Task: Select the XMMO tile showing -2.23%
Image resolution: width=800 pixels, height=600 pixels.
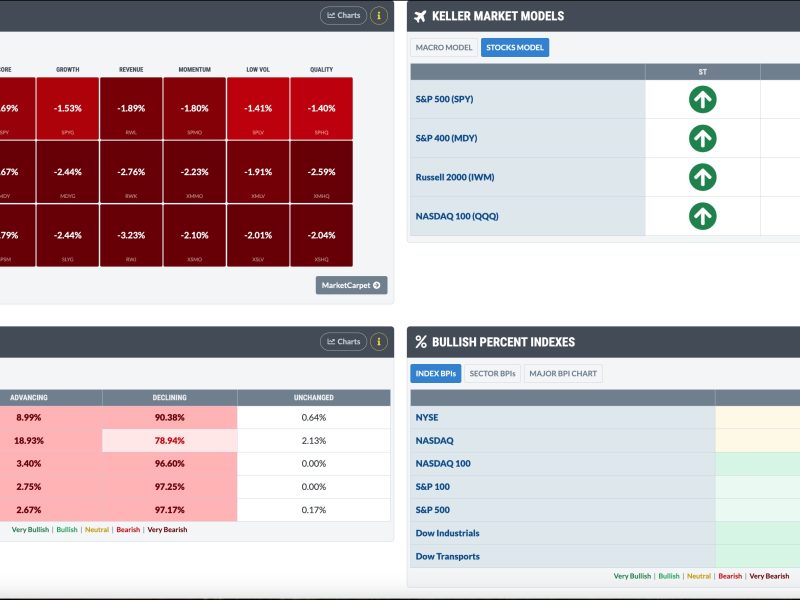Action: (194, 172)
